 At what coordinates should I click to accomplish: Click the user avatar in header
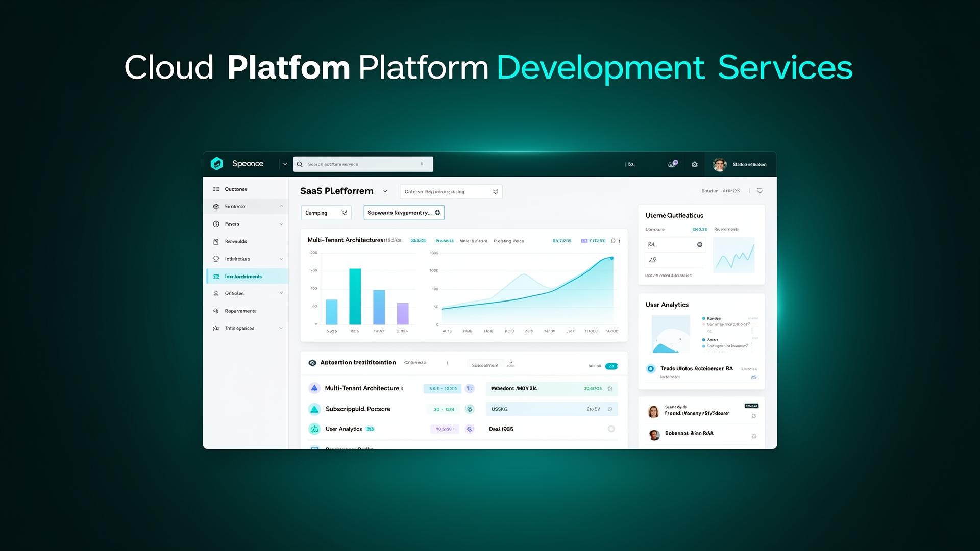(720, 164)
